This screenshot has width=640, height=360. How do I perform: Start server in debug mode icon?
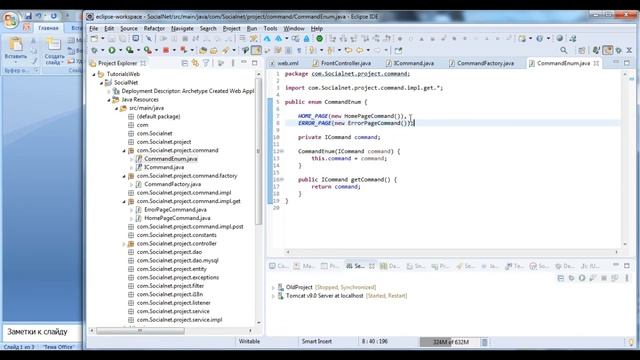571,278
